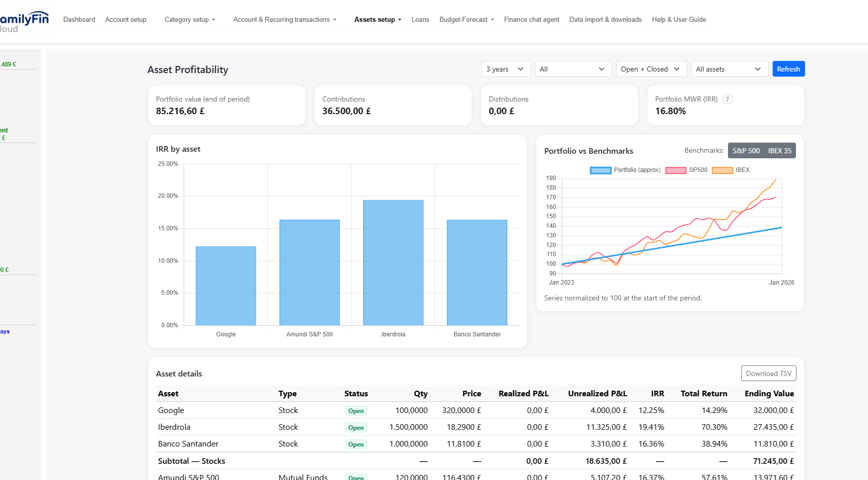Open the Portfolio MWR help question mark
The image size is (868, 480).
727,99
